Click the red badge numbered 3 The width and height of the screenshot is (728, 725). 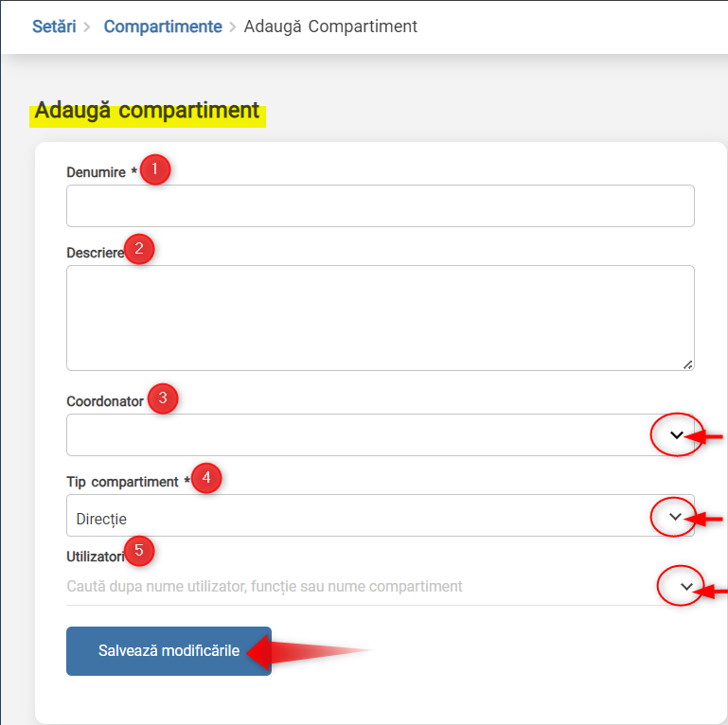tap(163, 398)
